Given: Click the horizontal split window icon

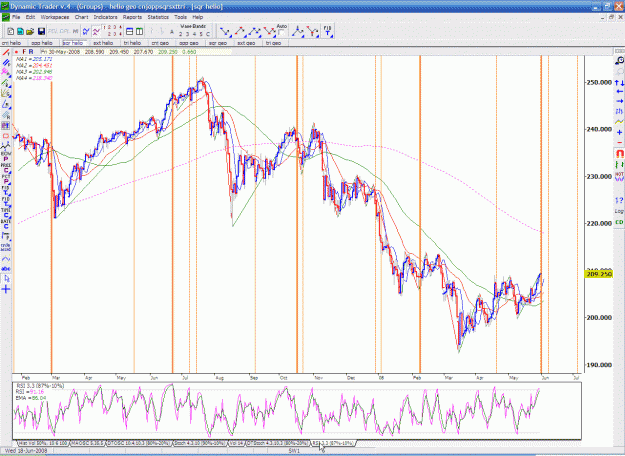Looking at the screenshot, I should [130, 31].
